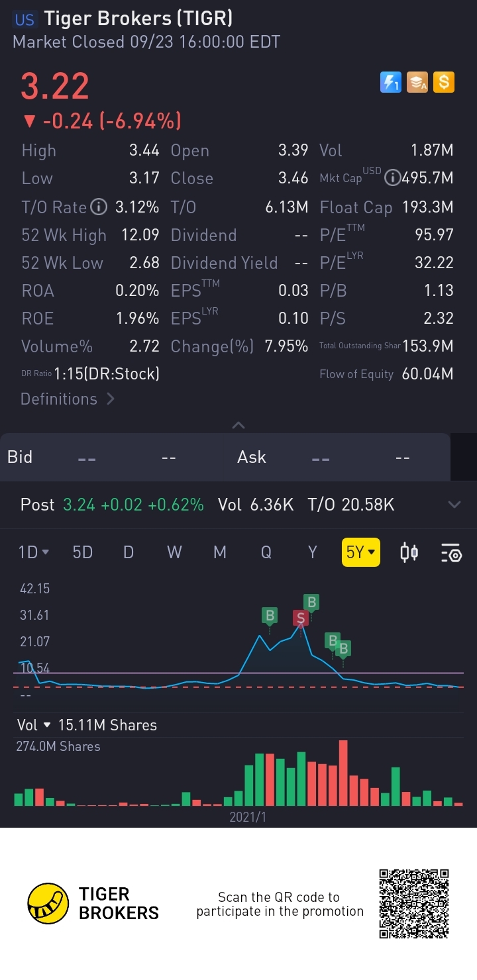Tap the highest green B marker on chart
477x980 pixels.
point(311,602)
